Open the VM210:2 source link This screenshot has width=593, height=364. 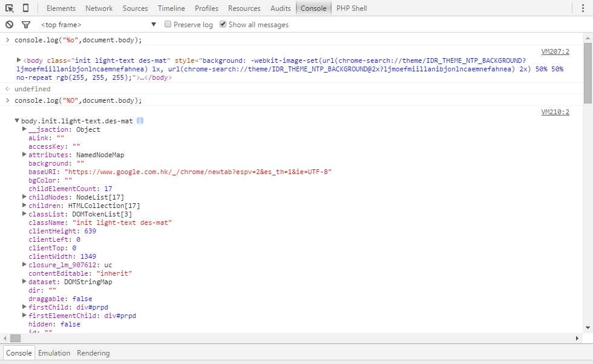[x=555, y=112]
